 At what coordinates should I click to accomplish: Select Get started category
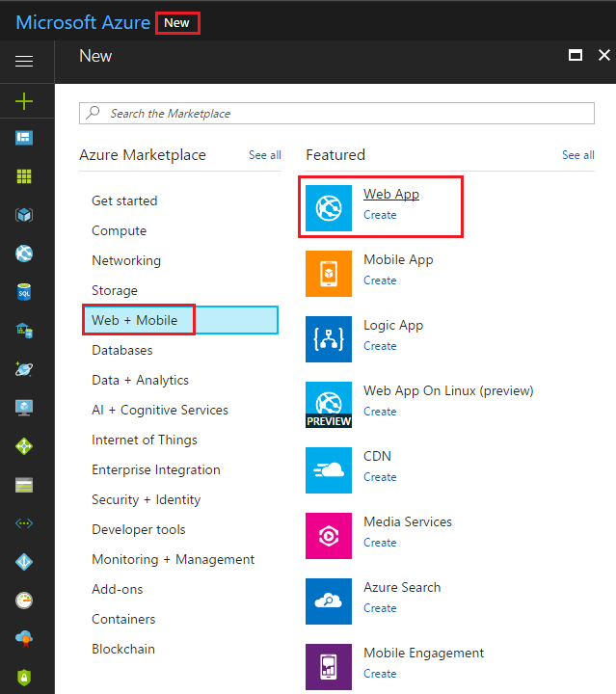[124, 200]
